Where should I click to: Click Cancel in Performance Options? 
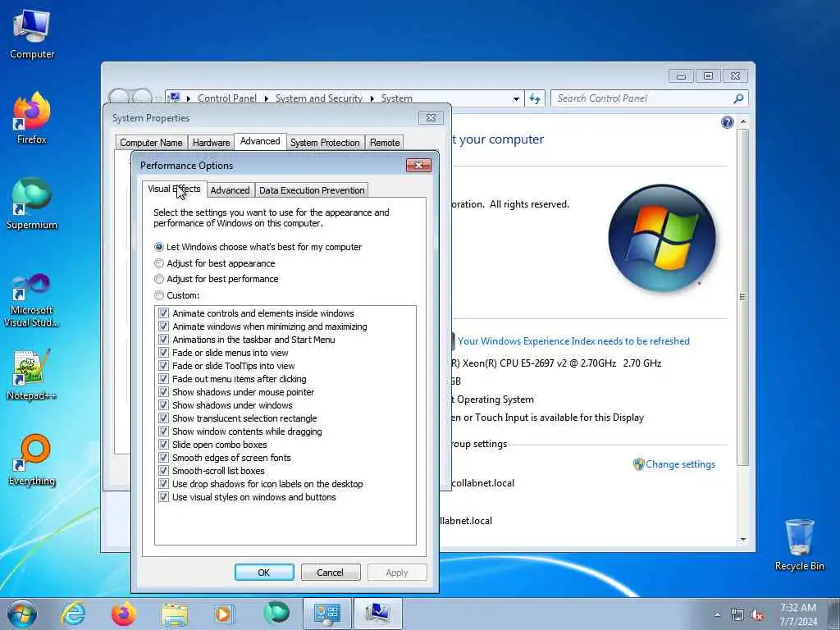330,573
